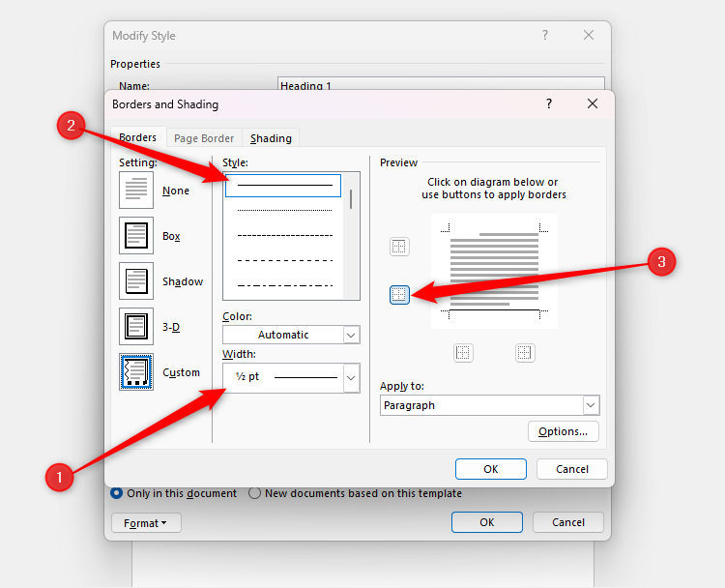
Task: Select the None border setting icon
Action: 136,191
